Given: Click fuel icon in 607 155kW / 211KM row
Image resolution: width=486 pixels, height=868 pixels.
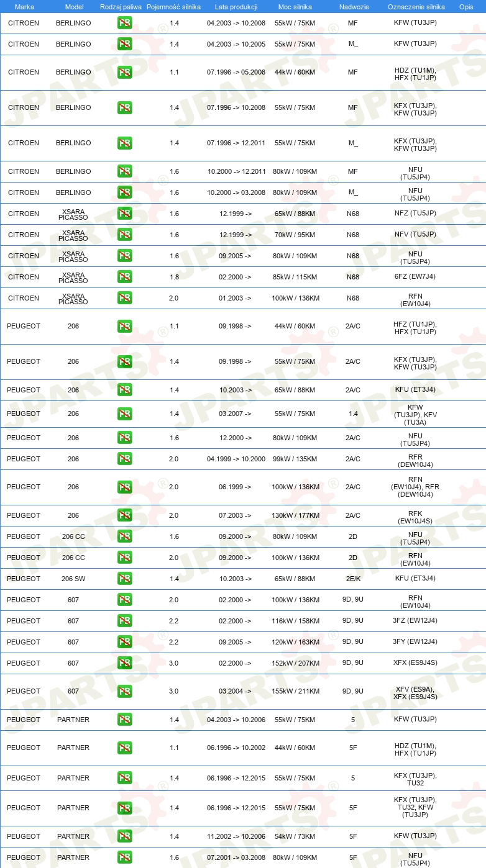Looking at the screenshot, I should (x=124, y=691).
